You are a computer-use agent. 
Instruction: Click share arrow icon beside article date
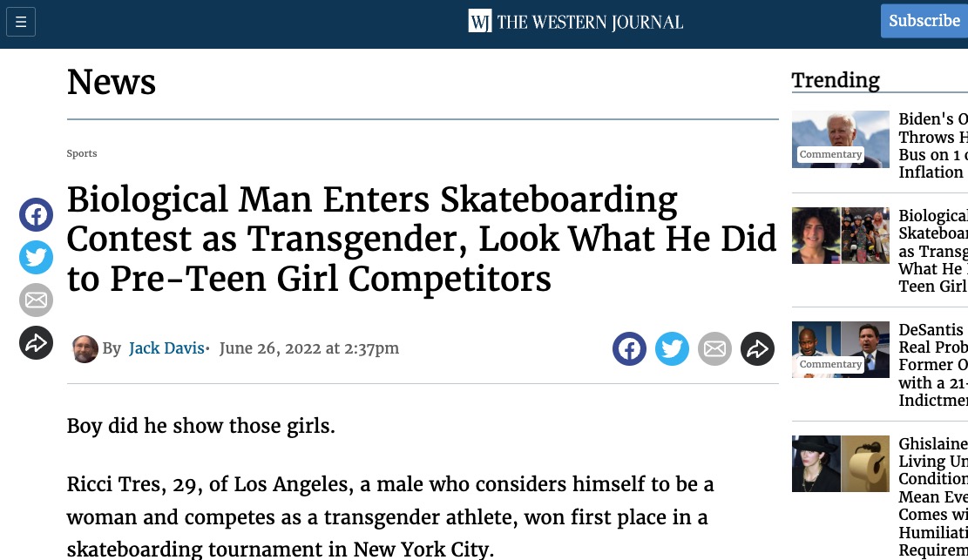pyautogui.click(x=757, y=349)
